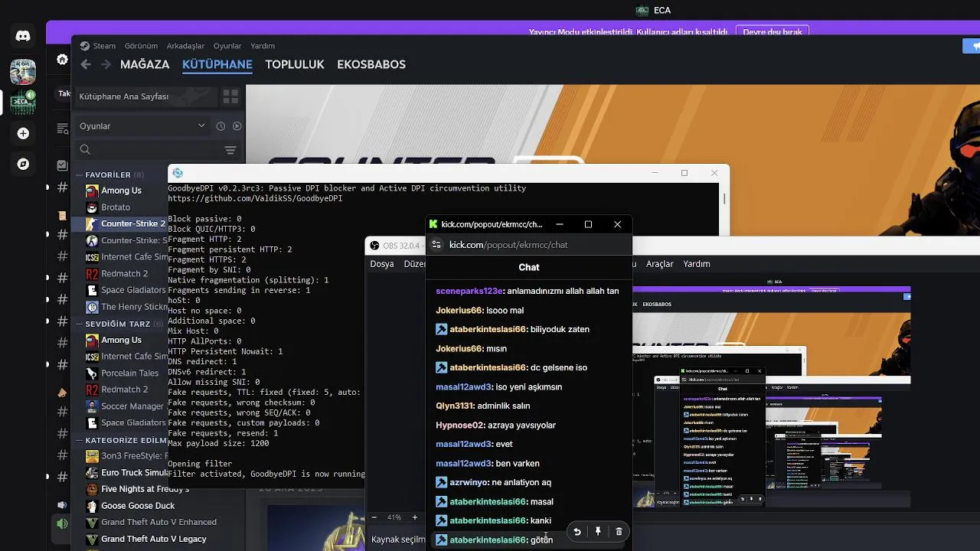Collapse KATEGORİZE EDİLMEMİŞ category
The image size is (980, 551).
pos(79,440)
